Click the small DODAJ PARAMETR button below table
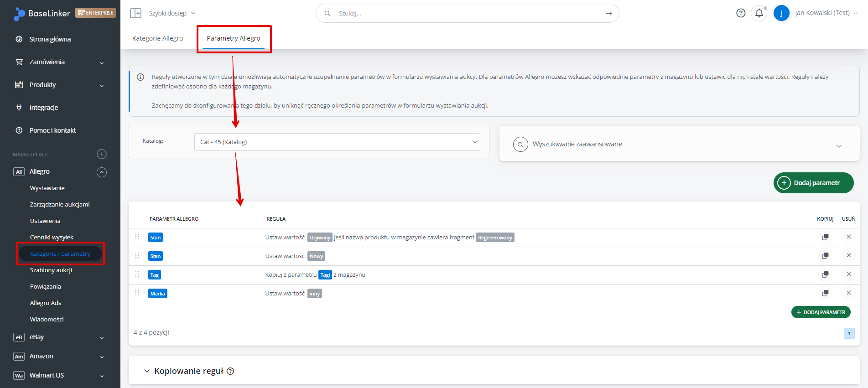 pos(821,312)
